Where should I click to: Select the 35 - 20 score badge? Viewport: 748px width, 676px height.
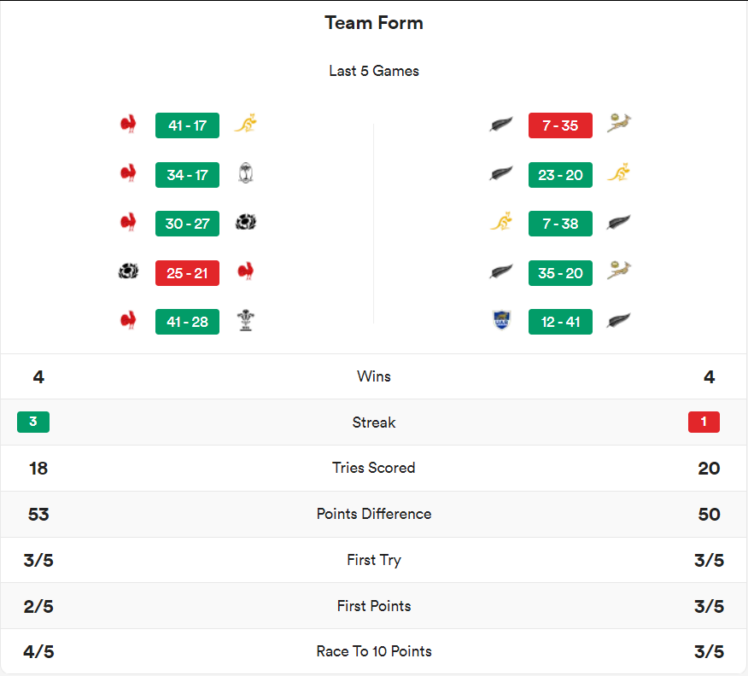pos(561,272)
